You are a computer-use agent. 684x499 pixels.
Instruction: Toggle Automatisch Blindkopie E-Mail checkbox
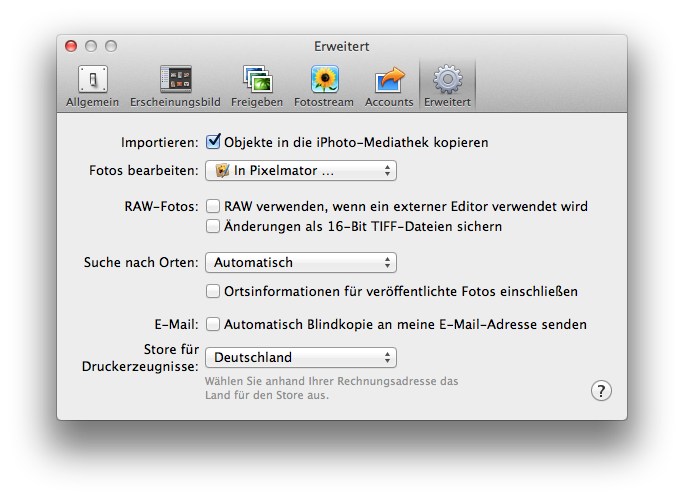click(213, 324)
